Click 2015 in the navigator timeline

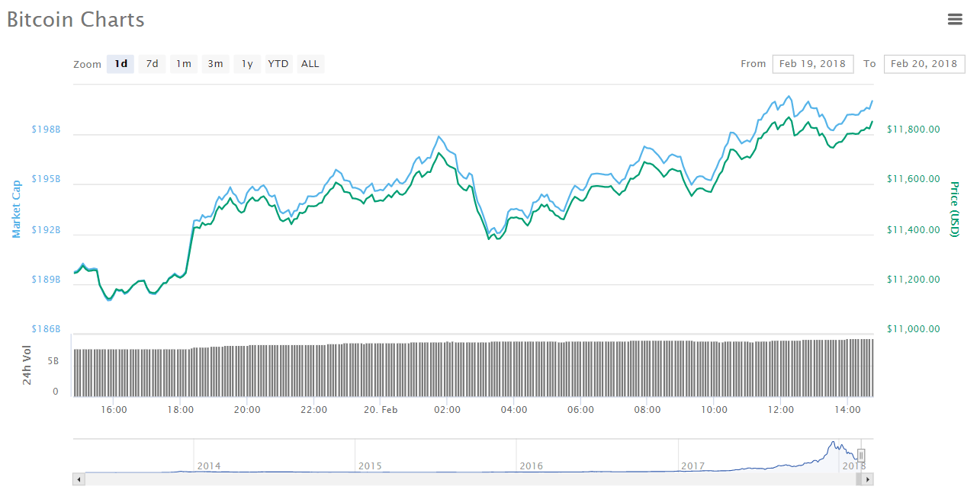[x=370, y=466]
